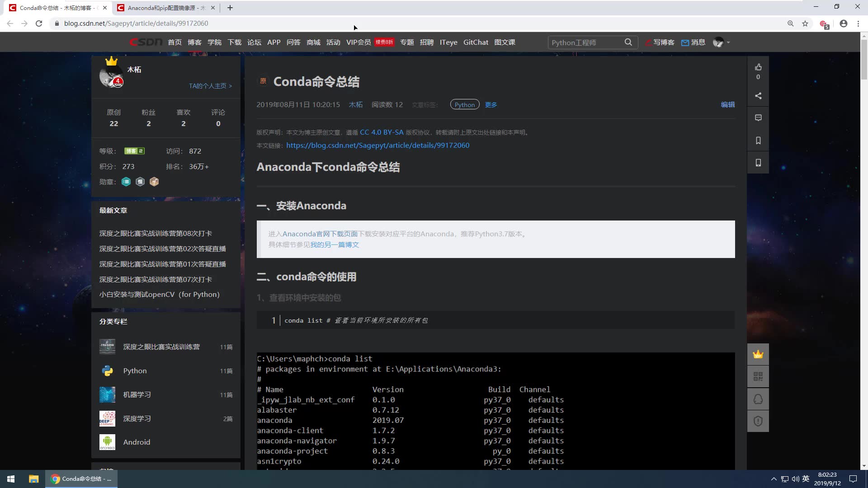Open the comments icon in right sidebar

(758, 118)
